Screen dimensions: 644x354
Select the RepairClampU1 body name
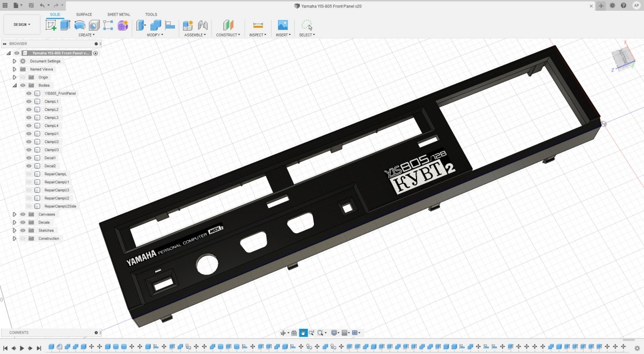tap(57, 182)
